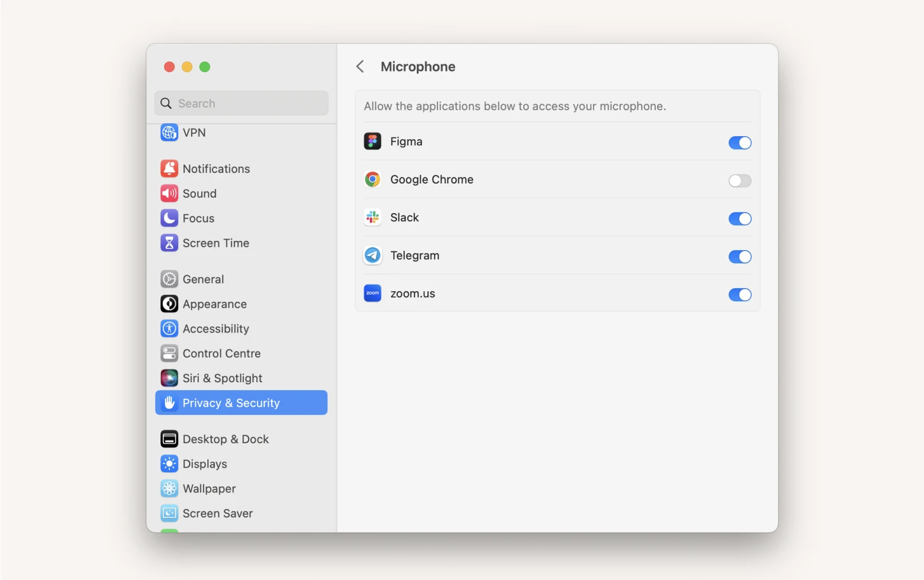Click the Displays sun icon
Screen dimensions: 924x580
(169, 464)
